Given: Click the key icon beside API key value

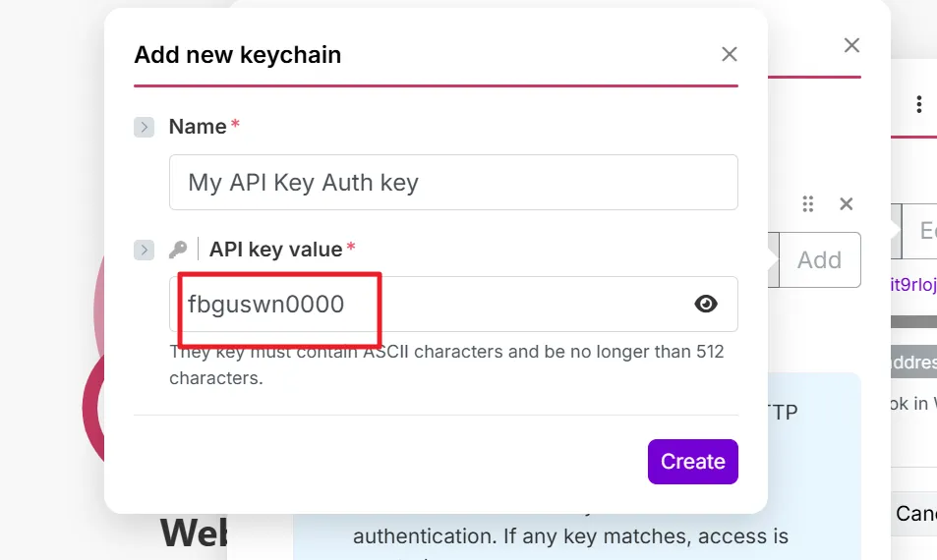Looking at the screenshot, I should (x=178, y=250).
